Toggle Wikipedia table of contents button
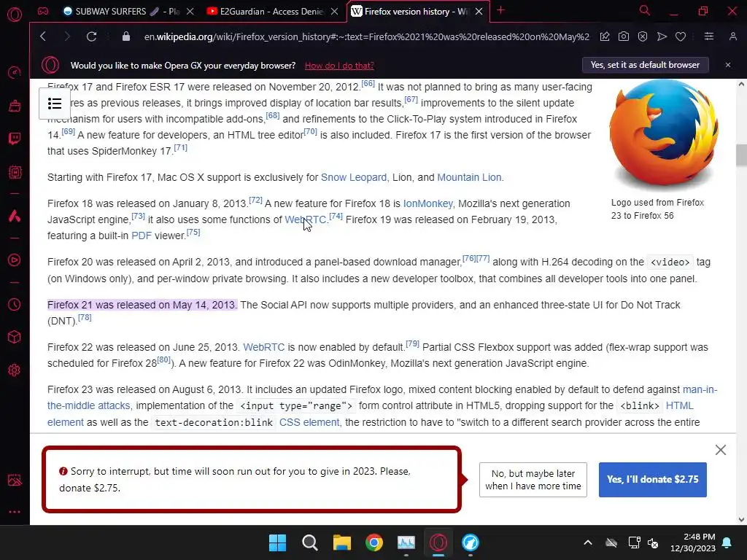 tap(55, 104)
